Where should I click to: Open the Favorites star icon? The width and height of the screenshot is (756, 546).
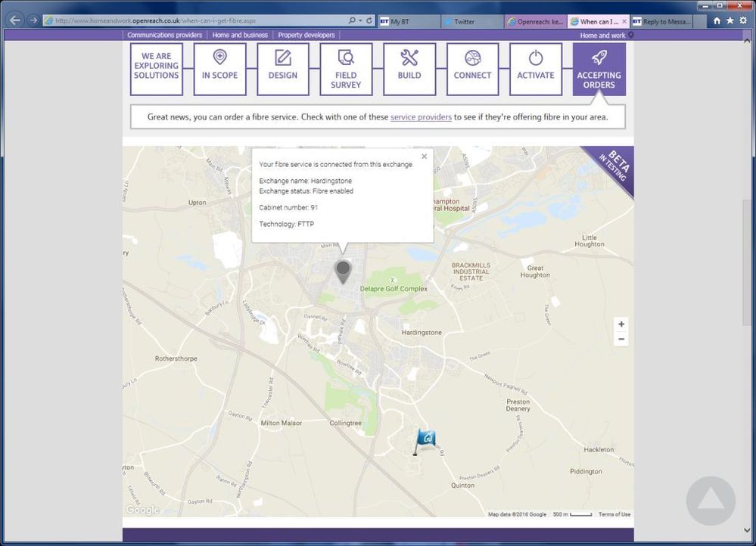730,20
